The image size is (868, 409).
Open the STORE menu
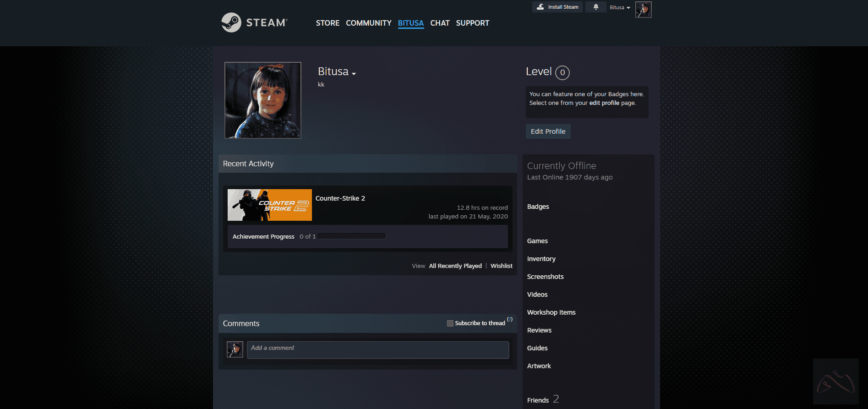point(328,23)
